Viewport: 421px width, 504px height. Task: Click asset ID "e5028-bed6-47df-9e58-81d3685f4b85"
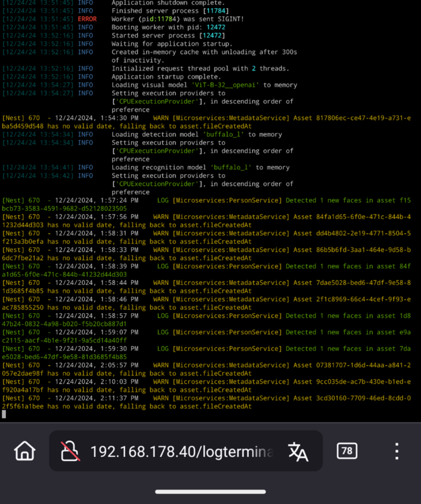click(65, 357)
